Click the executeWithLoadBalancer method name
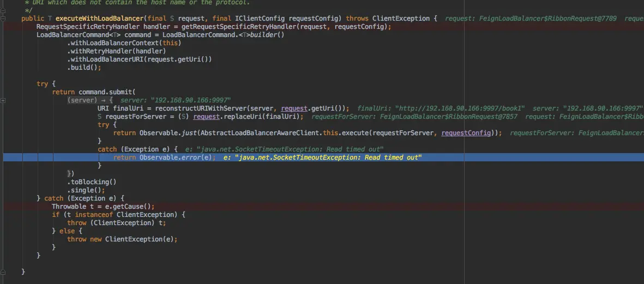 pyautogui.click(x=100, y=19)
